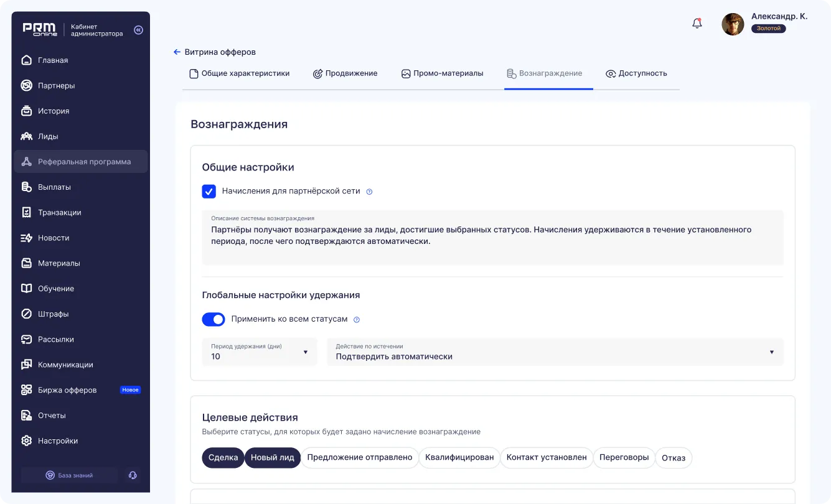Open the База знаний button
The height and width of the screenshot is (504, 831).
[70, 475]
